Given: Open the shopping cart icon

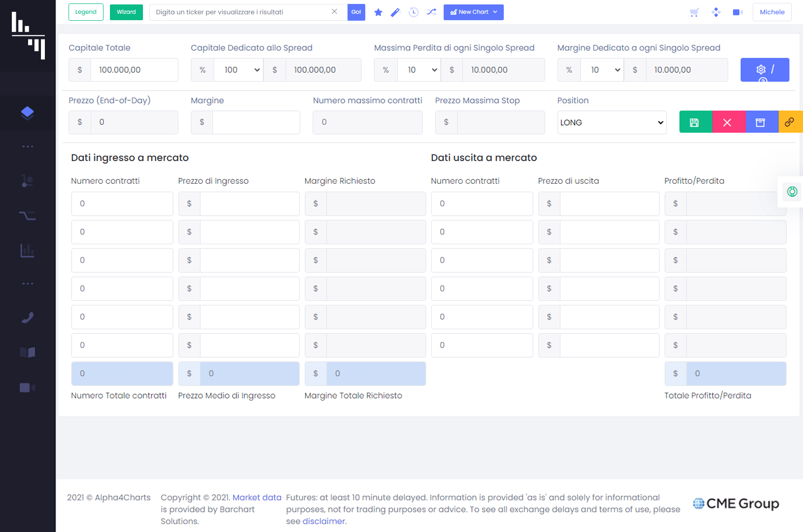Looking at the screenshot, I should tap(695, 12).
